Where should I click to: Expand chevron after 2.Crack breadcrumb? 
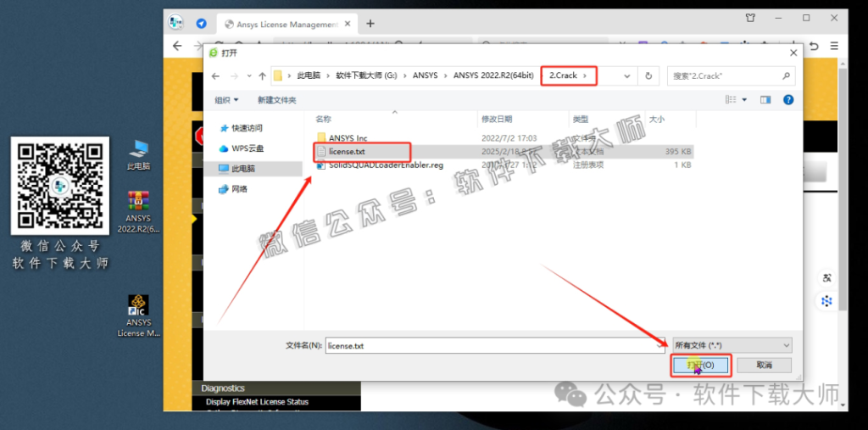point(587,76)
